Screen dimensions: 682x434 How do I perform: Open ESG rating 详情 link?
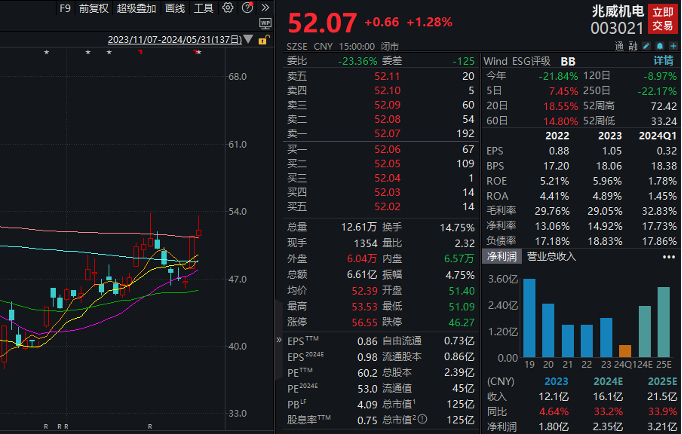[x=663, y=61]
